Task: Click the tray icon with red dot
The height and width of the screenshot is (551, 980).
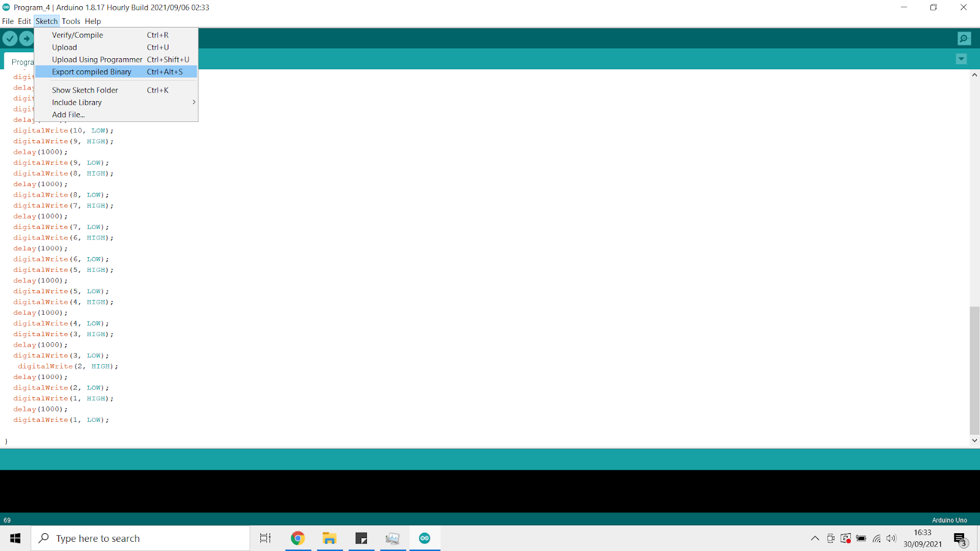Action: pyautogui.click(x=846, y=539)
